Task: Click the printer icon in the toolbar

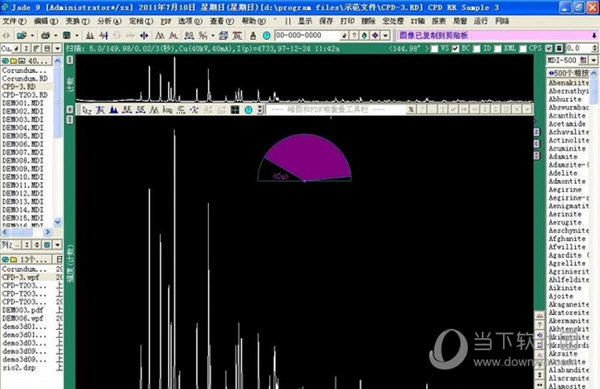Action: (x=46, y=36)
